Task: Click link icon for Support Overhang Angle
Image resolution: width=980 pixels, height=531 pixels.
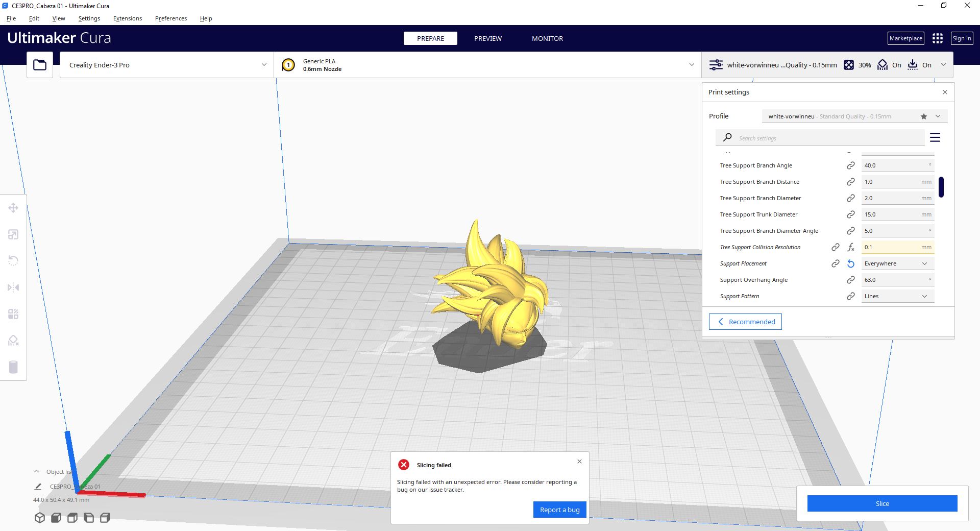Action: coord(850,280)
